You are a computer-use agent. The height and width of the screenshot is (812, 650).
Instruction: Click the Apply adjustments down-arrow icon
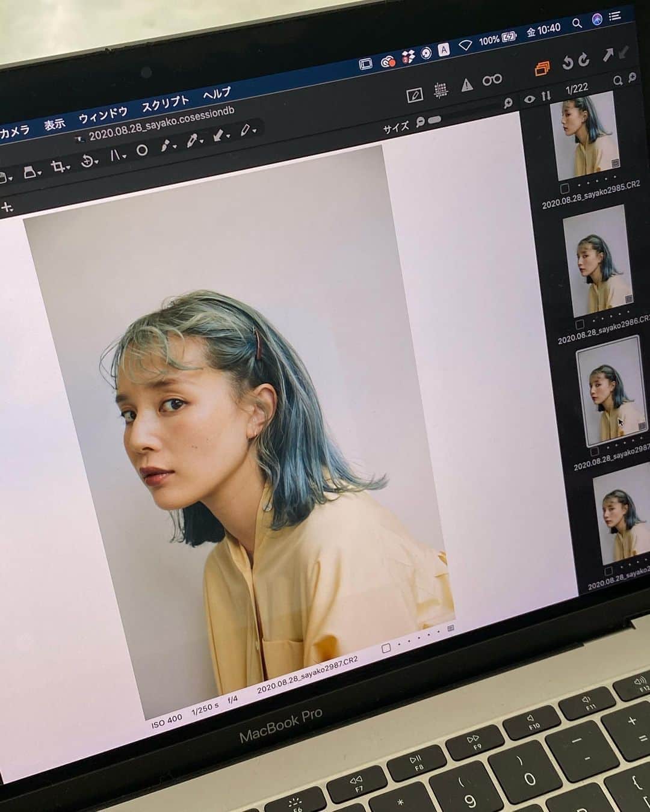pos(623,52)
